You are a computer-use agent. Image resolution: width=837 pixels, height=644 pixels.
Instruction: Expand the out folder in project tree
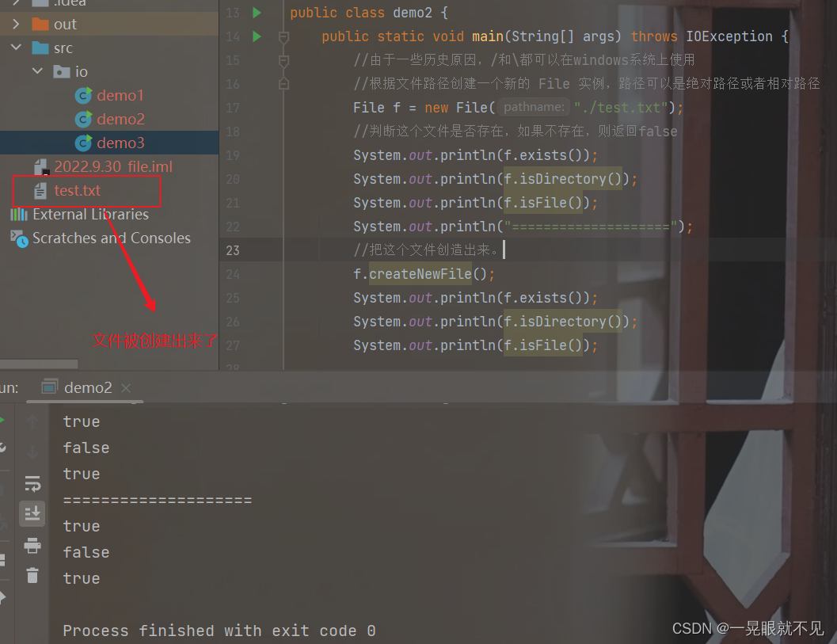pyautogui.click(x=16, y=24)
